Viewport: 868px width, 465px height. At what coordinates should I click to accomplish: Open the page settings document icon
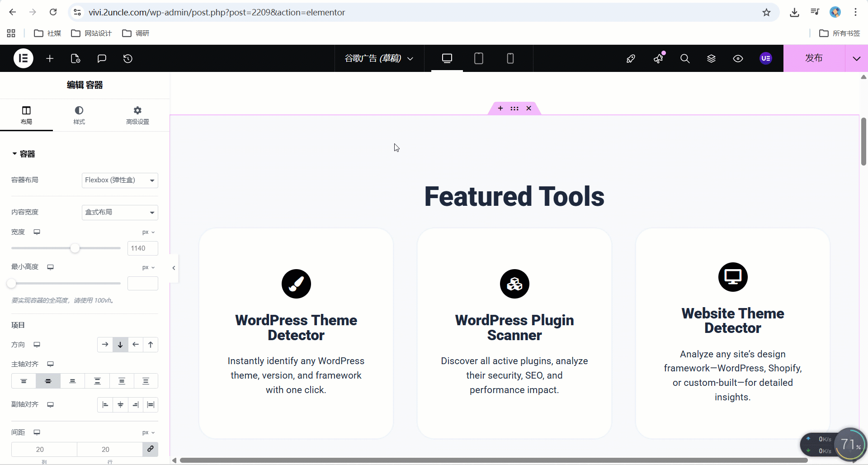(75, 58)
